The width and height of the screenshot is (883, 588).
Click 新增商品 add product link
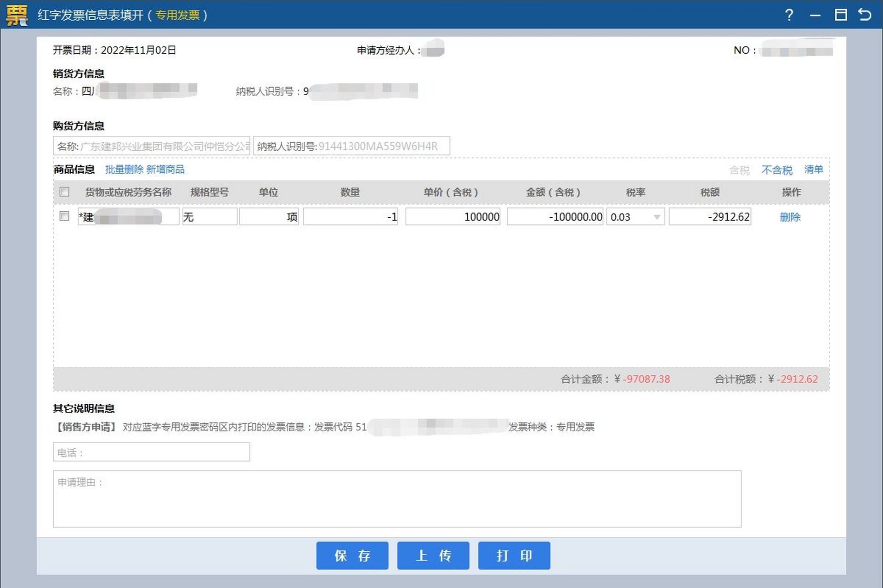(165, 170)
